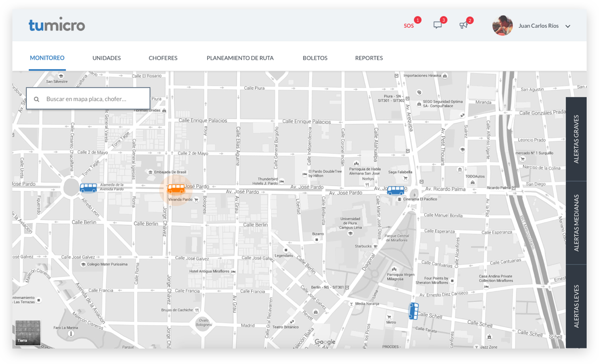Expand the user menu chevron
This screenshot has width=599, height=364.
pos(568,26)
